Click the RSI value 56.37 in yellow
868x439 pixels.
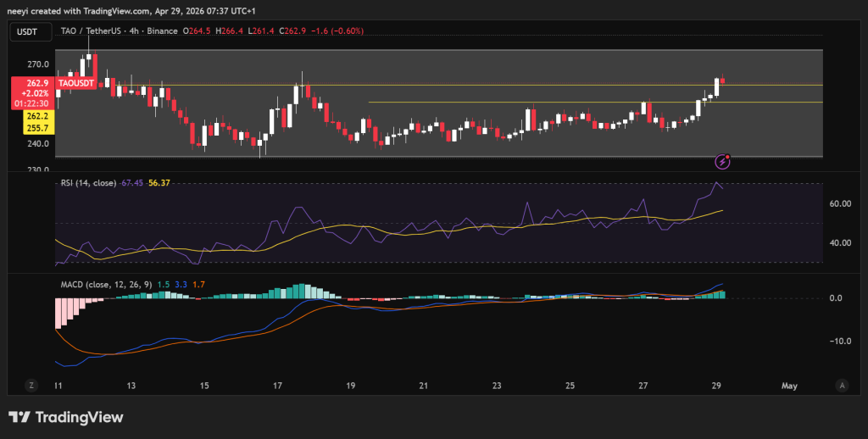[x=159, y=181]
